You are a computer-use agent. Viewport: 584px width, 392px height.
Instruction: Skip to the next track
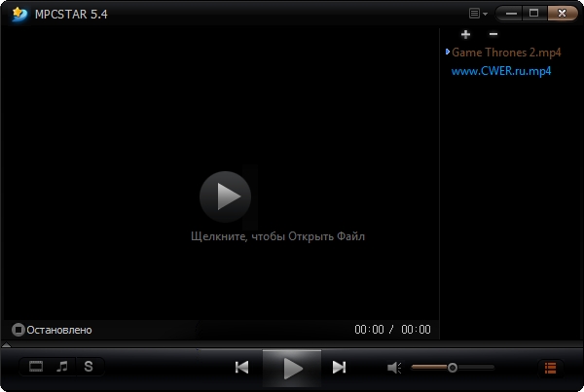[x=339, y=367]
